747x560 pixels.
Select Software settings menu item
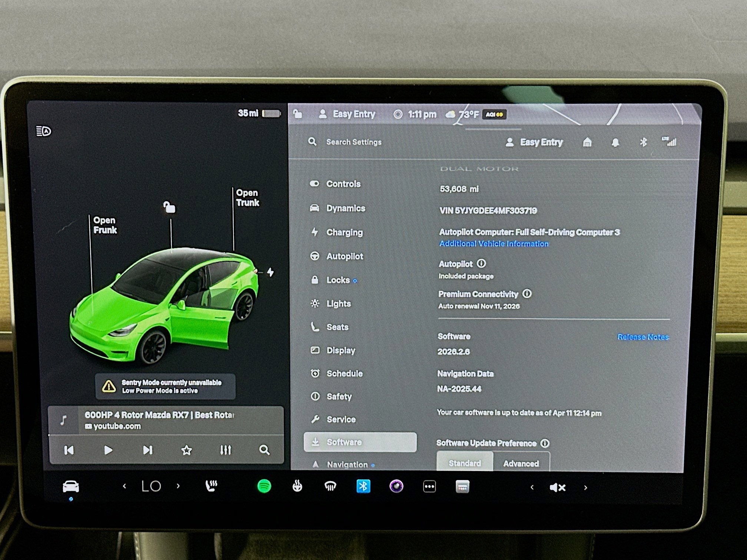360,442
